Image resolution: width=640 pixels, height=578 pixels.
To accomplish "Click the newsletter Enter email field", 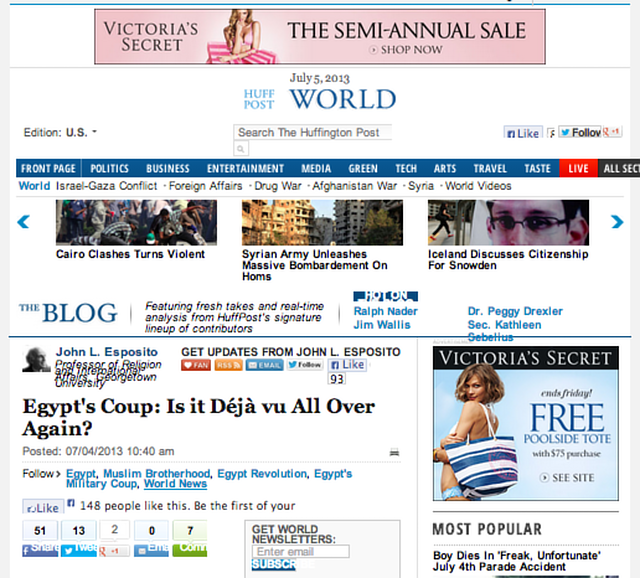I will click(300, 551).
